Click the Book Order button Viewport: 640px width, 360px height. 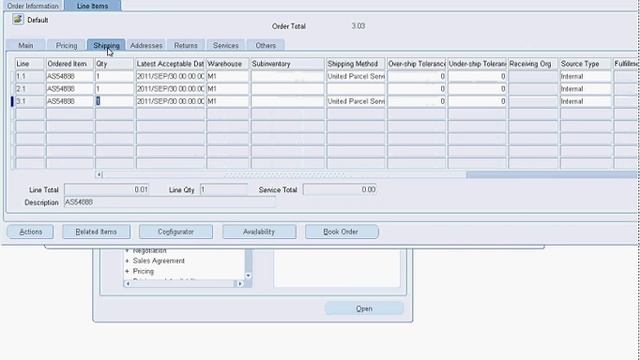click(342, 232)
